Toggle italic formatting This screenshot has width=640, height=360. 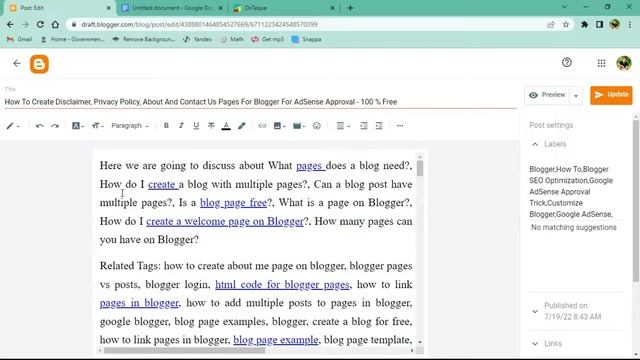[181, 126]
